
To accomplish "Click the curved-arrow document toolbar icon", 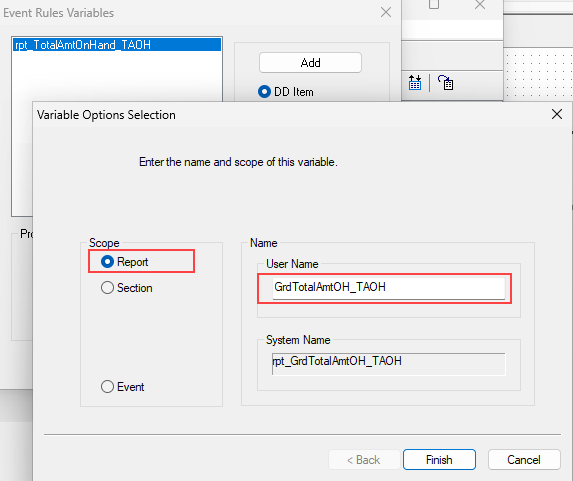I will point(445,83).
